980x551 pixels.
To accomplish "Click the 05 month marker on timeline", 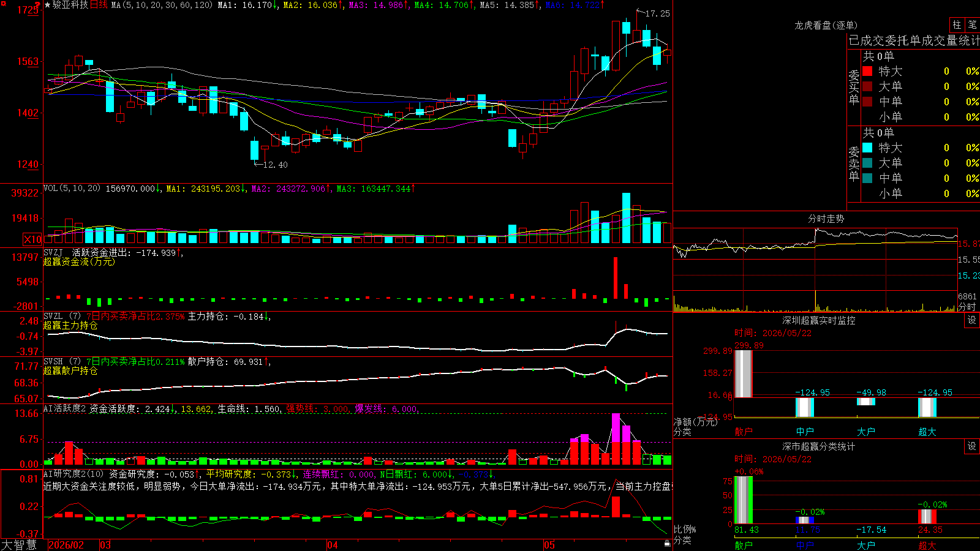I will [x=549, y=545].
